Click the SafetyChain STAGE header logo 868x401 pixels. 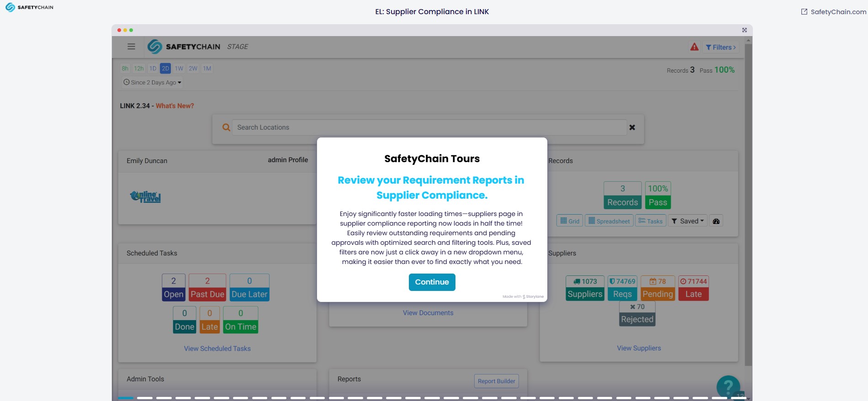[197, 47]
